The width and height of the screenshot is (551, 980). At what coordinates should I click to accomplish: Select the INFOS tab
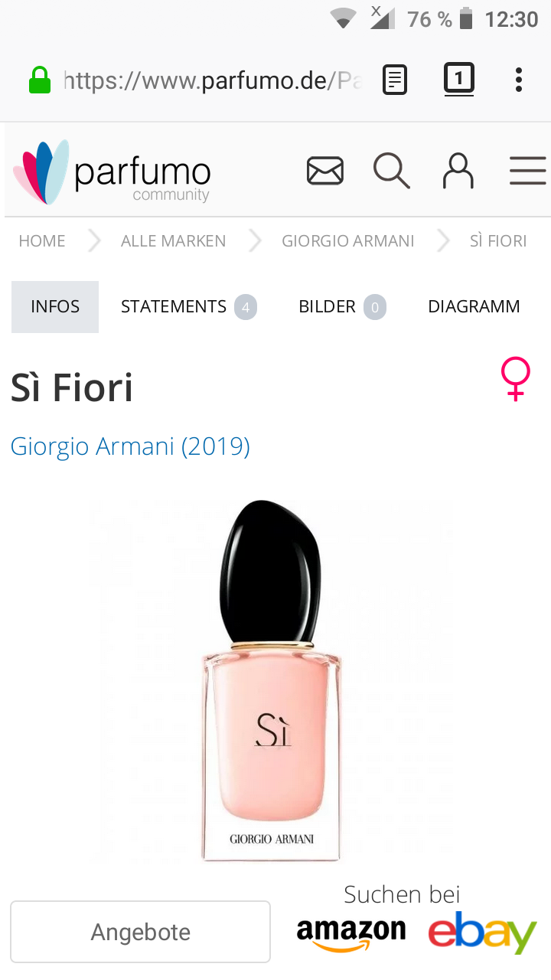point(55,307)
